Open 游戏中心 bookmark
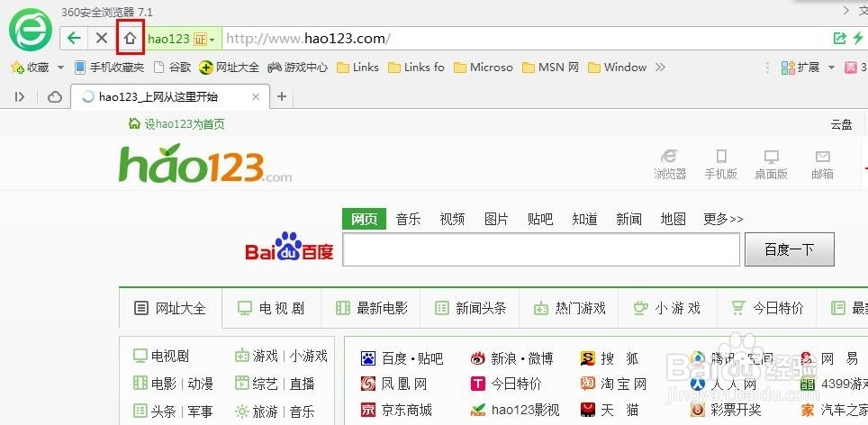The height and width of the screenshot is (425, 868). [298, 68]
